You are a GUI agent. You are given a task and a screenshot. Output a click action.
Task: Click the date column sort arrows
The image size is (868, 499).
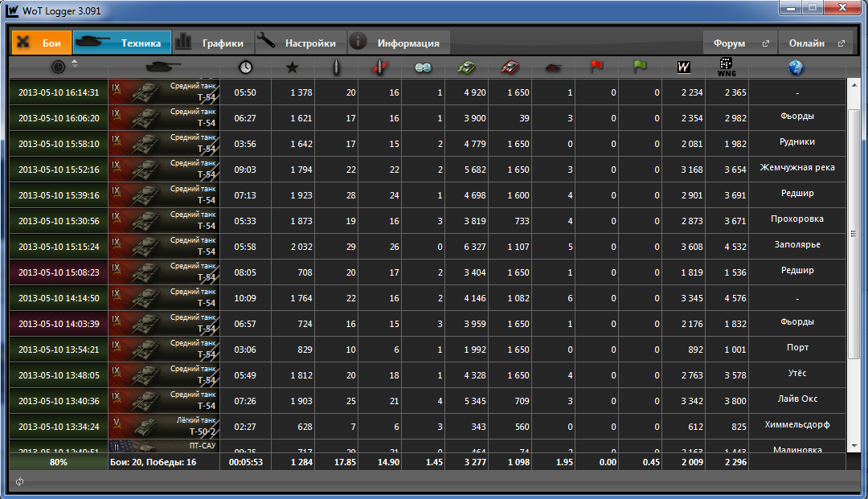coord(74,63)
